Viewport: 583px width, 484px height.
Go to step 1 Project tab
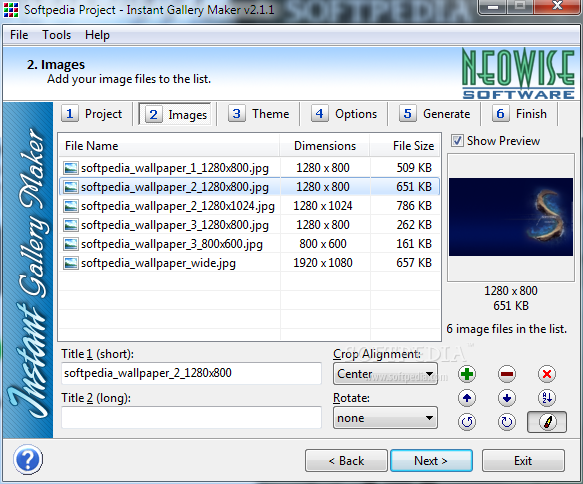pyautogui.click(x=92, y=114)
